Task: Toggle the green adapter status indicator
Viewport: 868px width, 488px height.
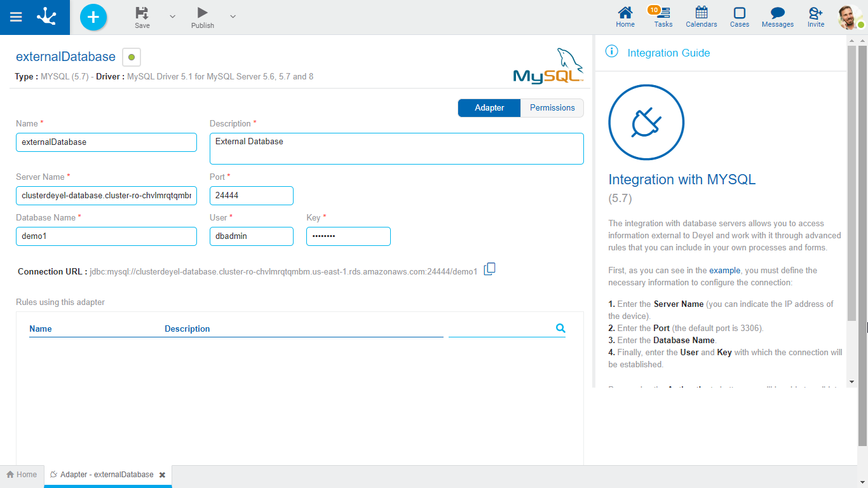Action: [x=132, y=57]
